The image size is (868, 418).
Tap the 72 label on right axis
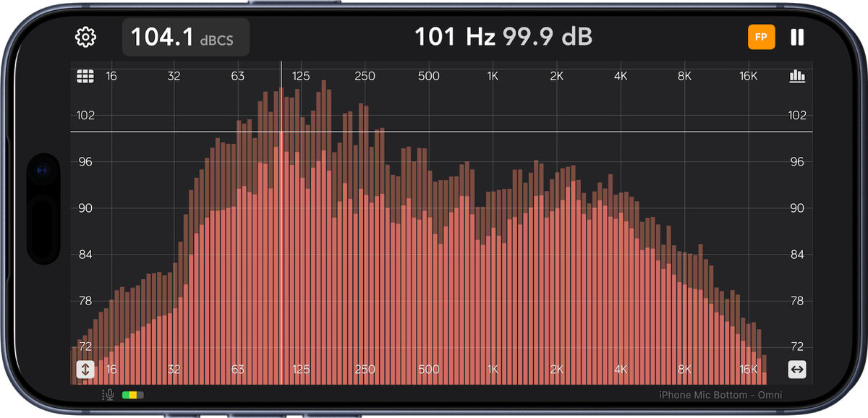797,346
